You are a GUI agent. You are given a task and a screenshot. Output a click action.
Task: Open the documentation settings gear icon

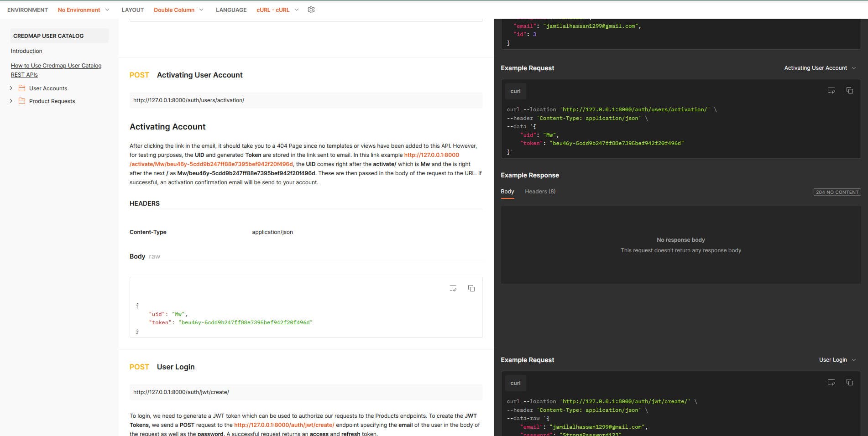(311, 10)
